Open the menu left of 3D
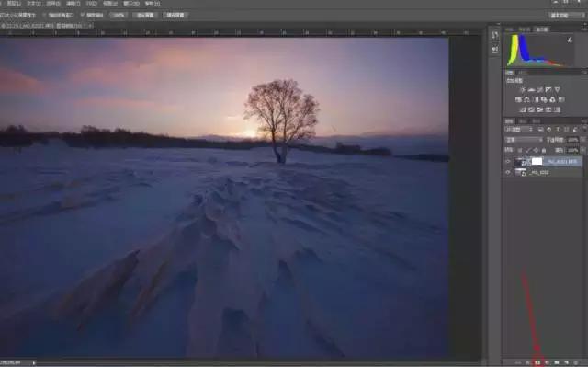Image resolution: width=588 pixels, height=367 pixels. click(73, 4)
